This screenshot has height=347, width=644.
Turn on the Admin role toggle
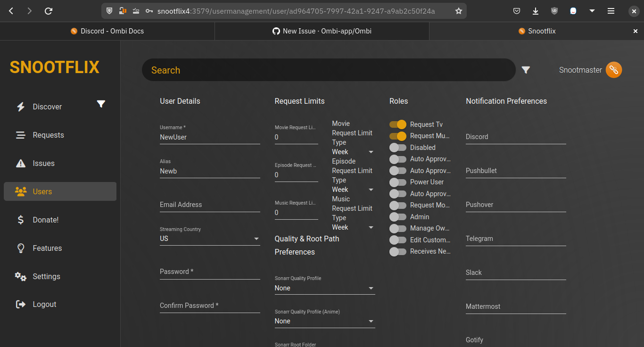point(398,217)
